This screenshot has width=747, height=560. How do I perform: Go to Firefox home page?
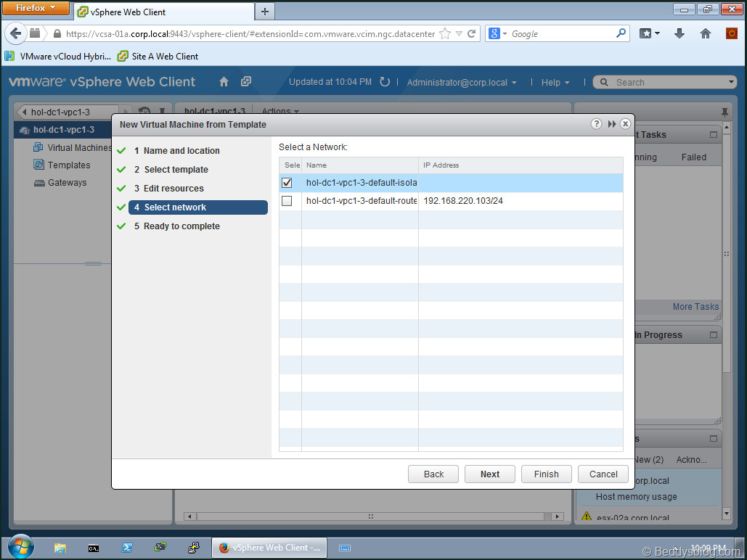(x=705, y=33)
